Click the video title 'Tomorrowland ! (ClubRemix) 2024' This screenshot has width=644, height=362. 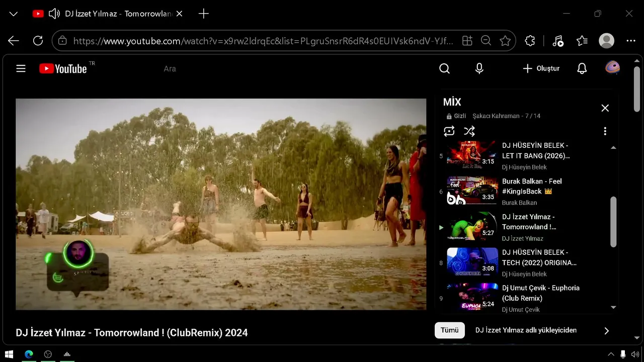pyautogui.click(x=171, y=332)
